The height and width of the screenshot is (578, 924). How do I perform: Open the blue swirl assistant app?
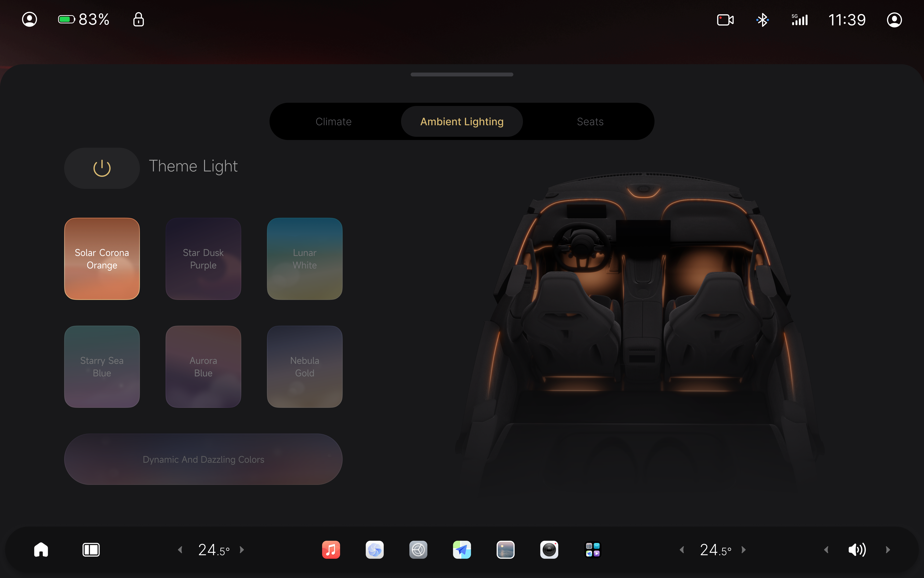click(375, 550)
